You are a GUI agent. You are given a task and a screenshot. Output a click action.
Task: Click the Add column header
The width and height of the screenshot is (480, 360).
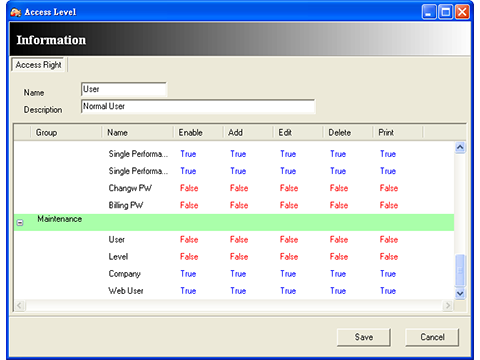click(248, 132)
